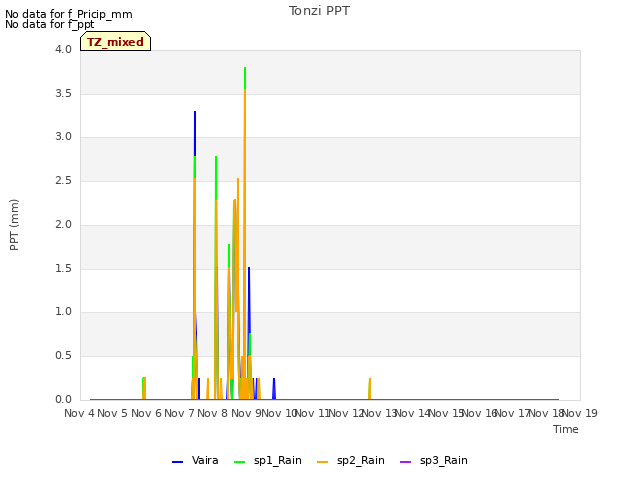Click the Vaira legend label
The height and width of the screenshot is (480, 640).
pos(205,460)
